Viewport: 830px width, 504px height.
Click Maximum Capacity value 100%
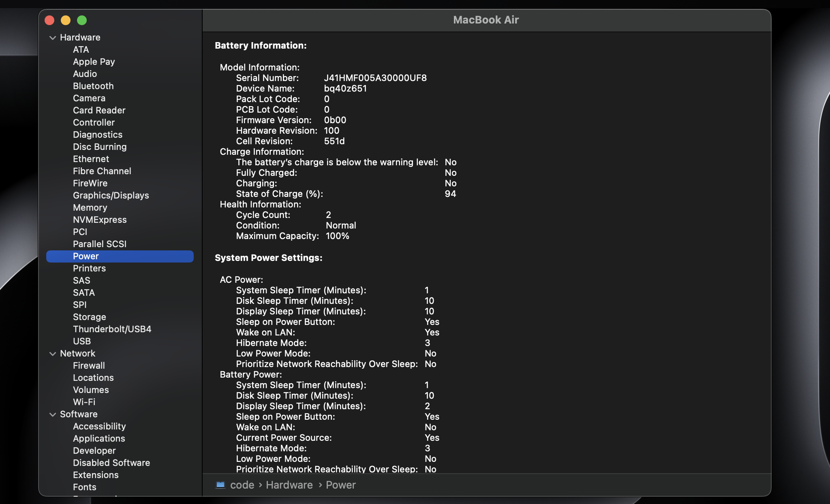pos(338,236)
